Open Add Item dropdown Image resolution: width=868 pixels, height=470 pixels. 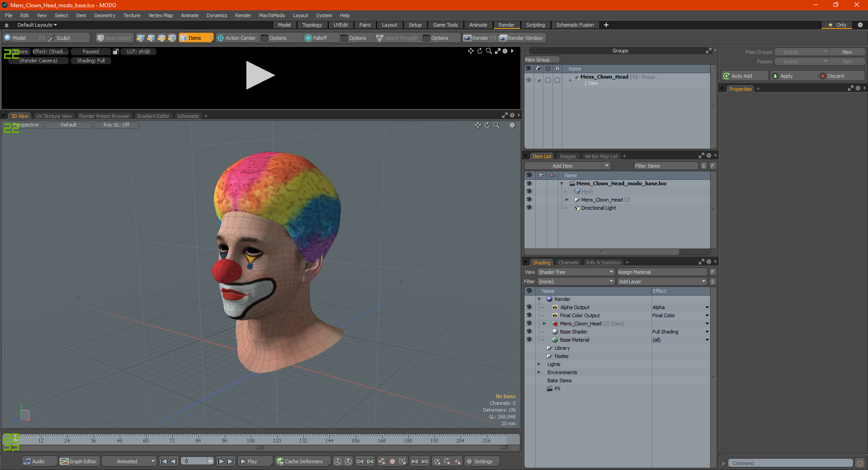point(568,166)
